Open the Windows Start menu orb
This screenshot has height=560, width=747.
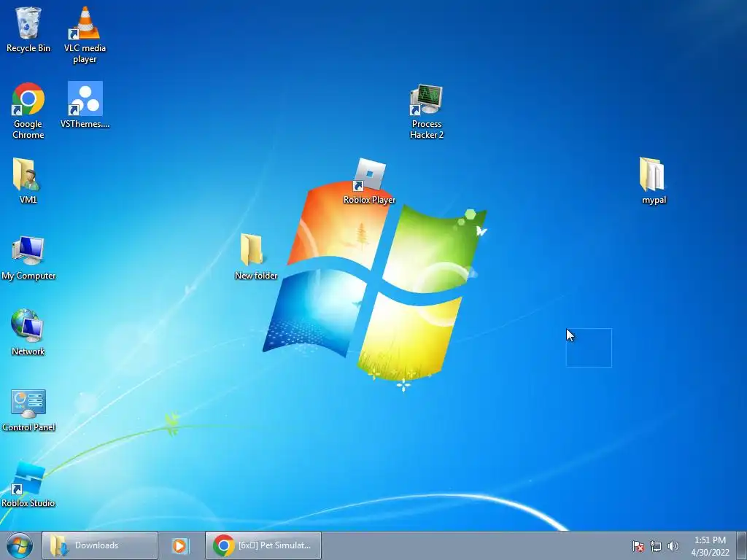coord(20,545)
